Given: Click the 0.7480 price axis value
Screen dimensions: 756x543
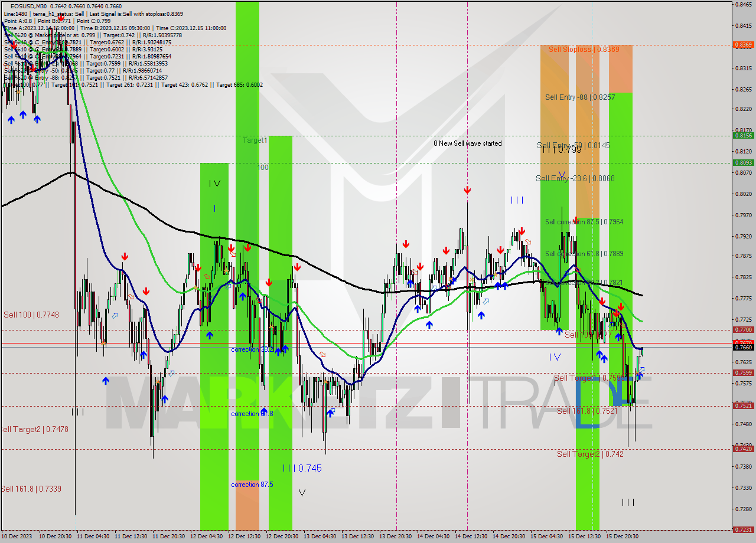Looking at the screenshot, I should click(742, 423).
